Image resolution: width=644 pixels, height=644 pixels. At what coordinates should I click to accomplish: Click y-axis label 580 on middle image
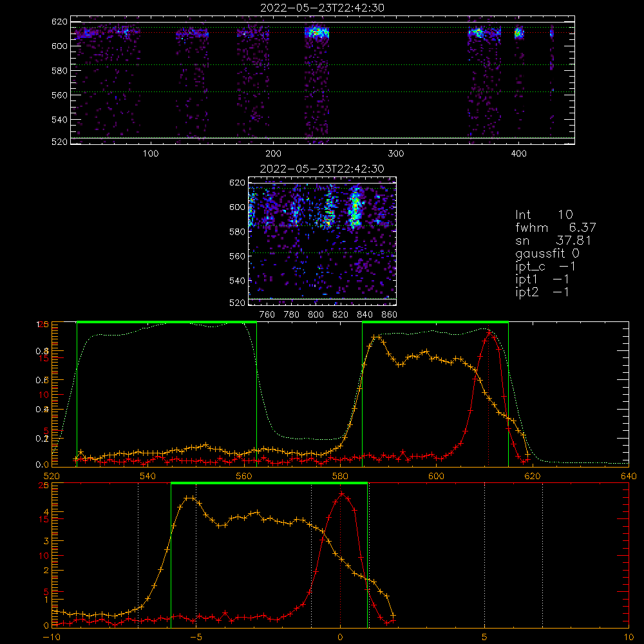238,232
